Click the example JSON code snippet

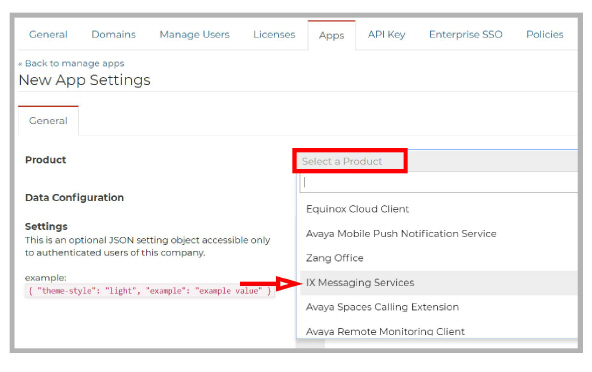point(150,291)
